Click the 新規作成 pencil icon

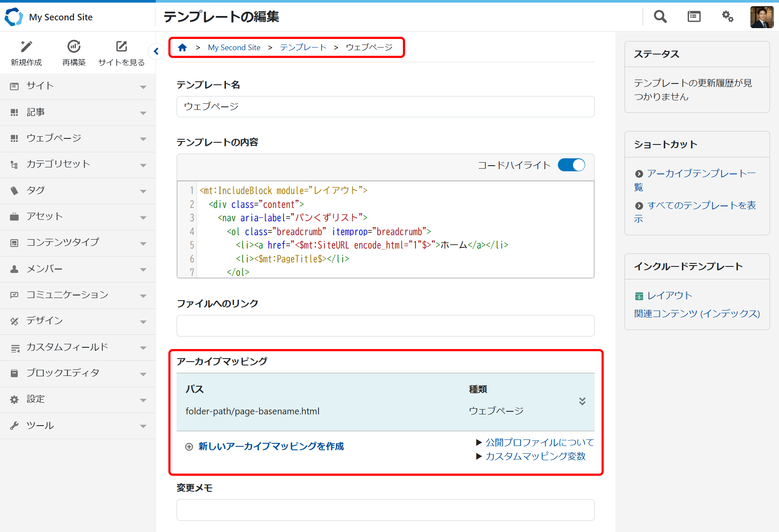coord(26,47)
